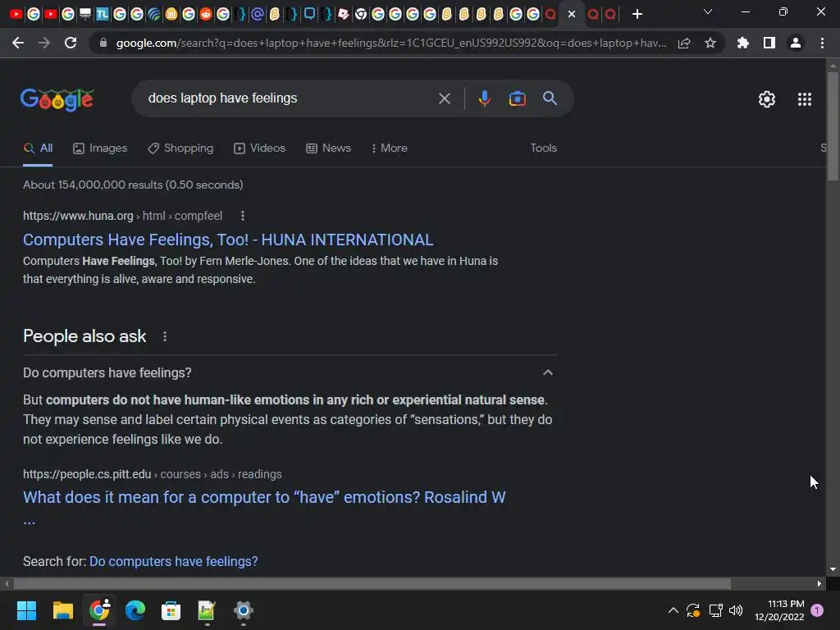Open the clock and date panel

point(779,610)
